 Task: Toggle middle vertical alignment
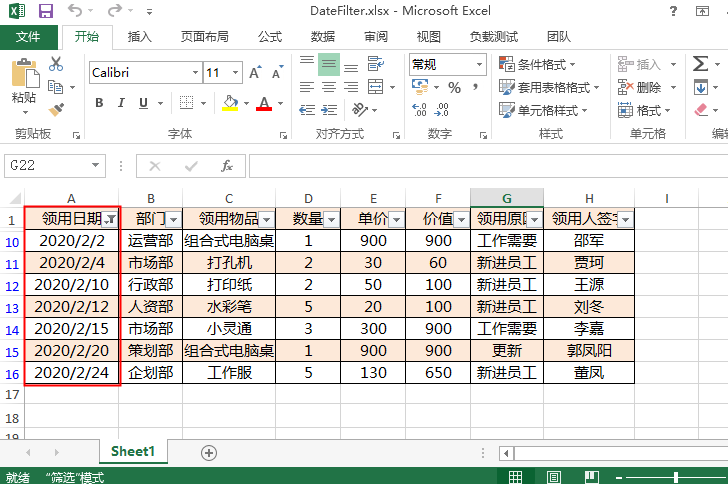329,64
